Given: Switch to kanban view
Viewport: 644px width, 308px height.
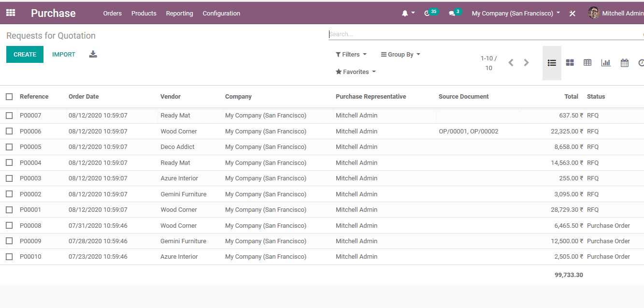Looking at the screenshot, I should pos(570,63).
